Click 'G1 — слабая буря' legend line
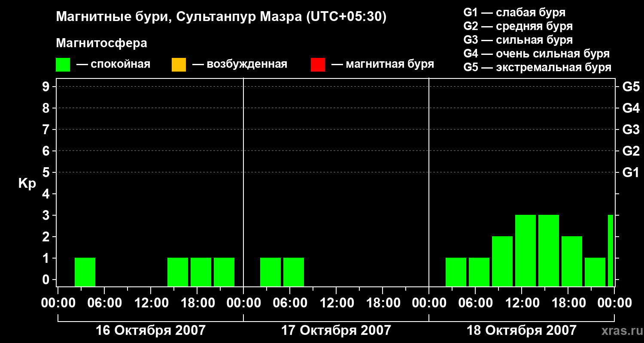Viewport: 644px width, 343px height. pyautogui.click(x=514, y=12)
